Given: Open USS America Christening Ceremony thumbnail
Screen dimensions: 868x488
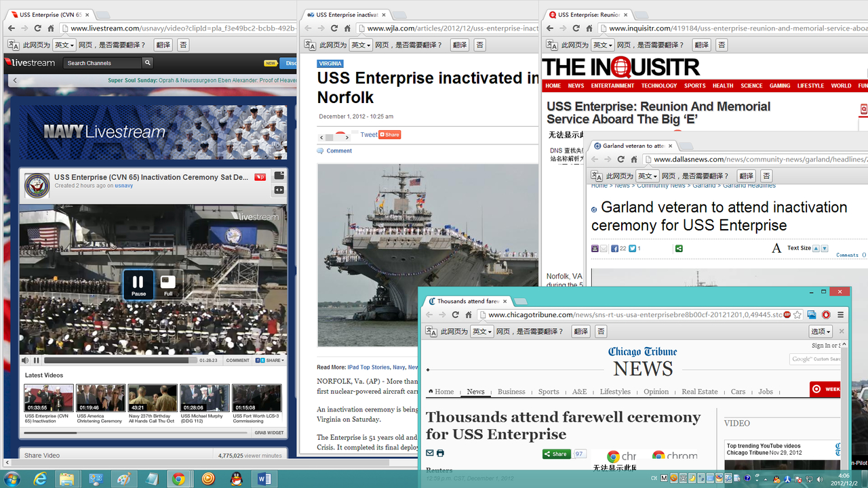Looking at the screenshot, I should pos(101,398).
